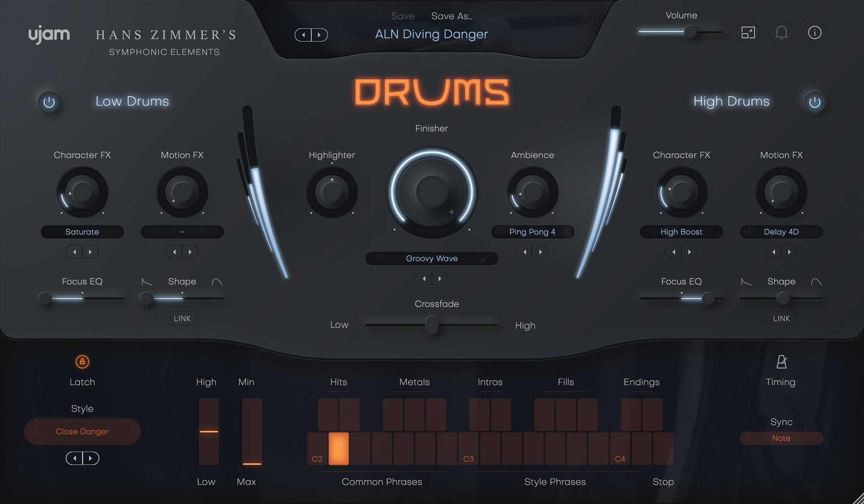Open the window resize icon
The height and width of the screenshot is (504, 864).
point(748,32)
